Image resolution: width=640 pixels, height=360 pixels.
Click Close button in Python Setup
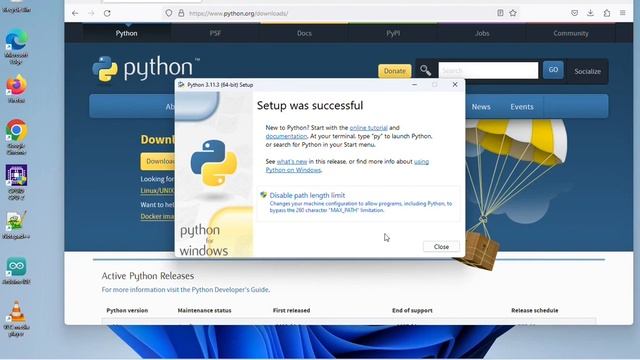441,247
